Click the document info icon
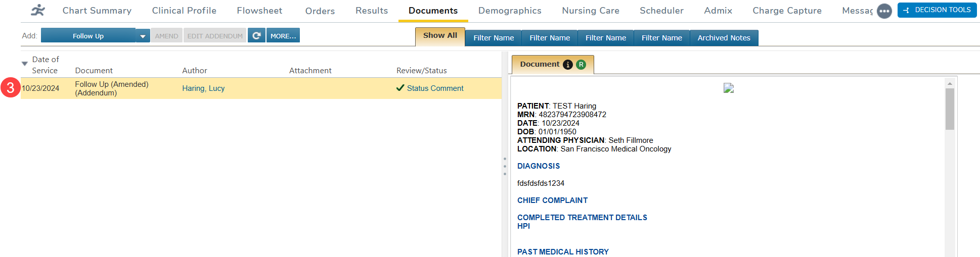The image size is (980, 257). pyautogui.click(x=568, y=65)
